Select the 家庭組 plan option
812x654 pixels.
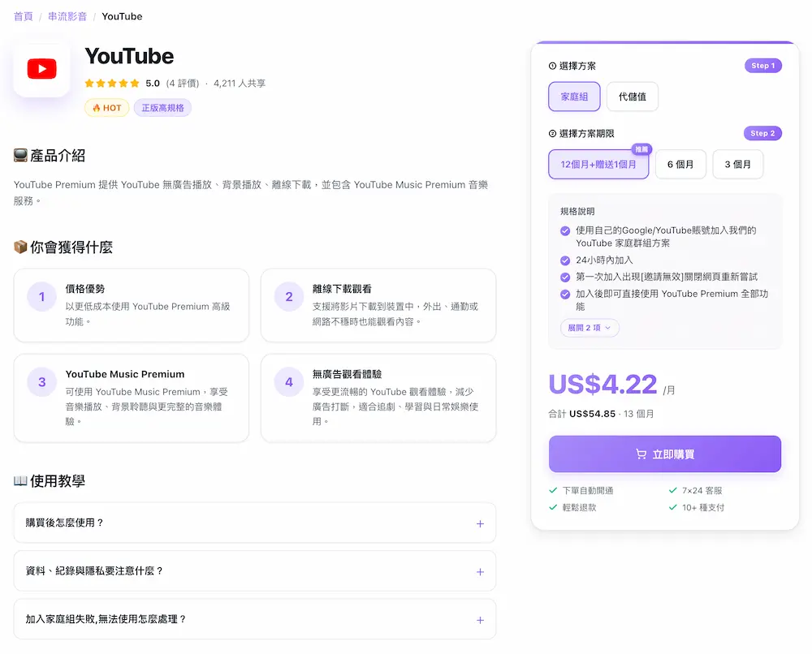click(574, 97)
